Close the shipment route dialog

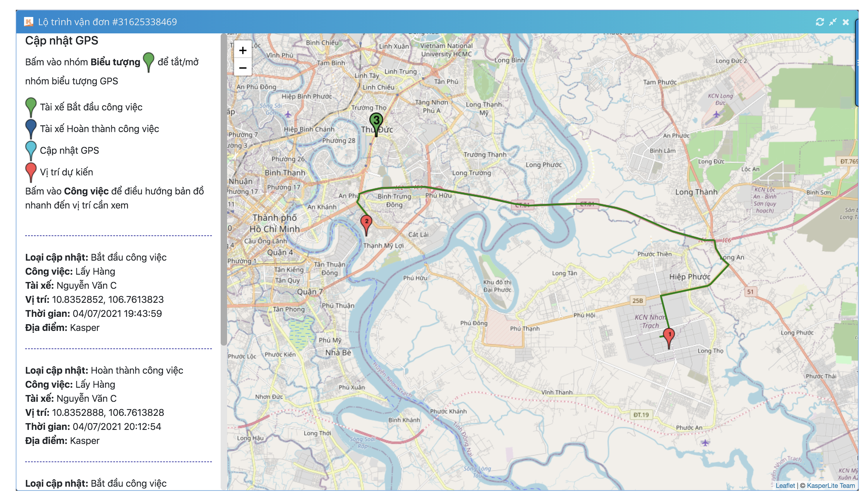[x=846, y=22]
